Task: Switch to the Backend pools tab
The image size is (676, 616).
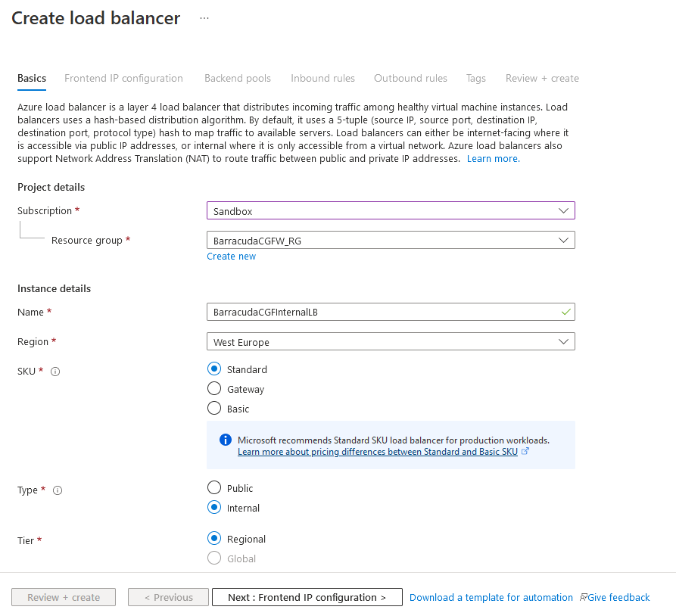Action: [238, 78]
